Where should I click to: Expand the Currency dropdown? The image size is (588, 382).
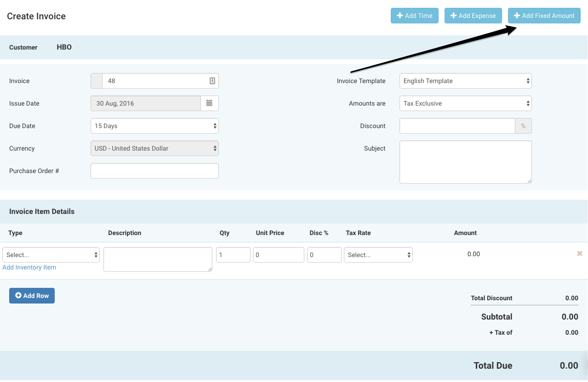(x=154, y=148)
